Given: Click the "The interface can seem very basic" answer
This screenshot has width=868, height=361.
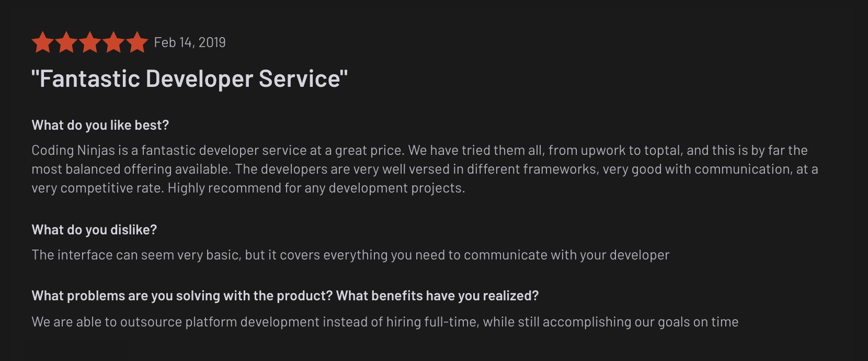Looking at the screenshot, I should point(350,255).
